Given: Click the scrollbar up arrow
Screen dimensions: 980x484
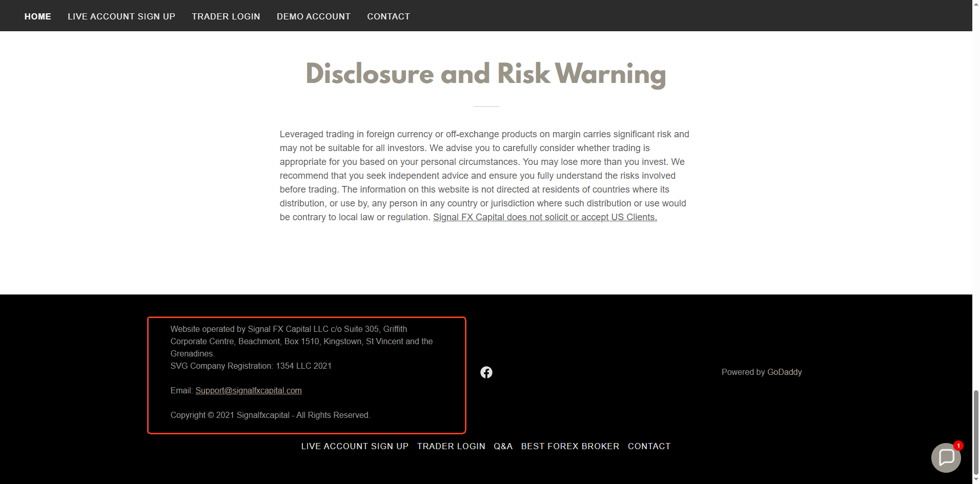Looking at the screenshot, I should coord(976,4).
